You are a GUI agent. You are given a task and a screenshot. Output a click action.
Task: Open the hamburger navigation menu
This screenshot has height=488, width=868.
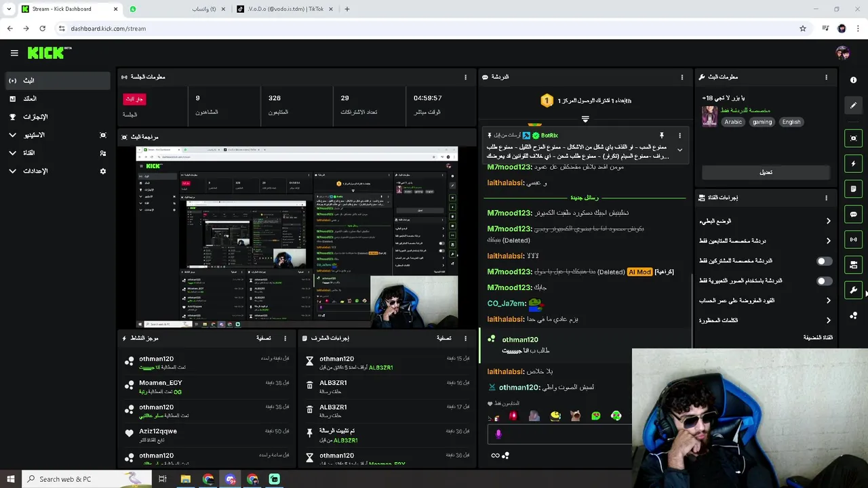14,53
